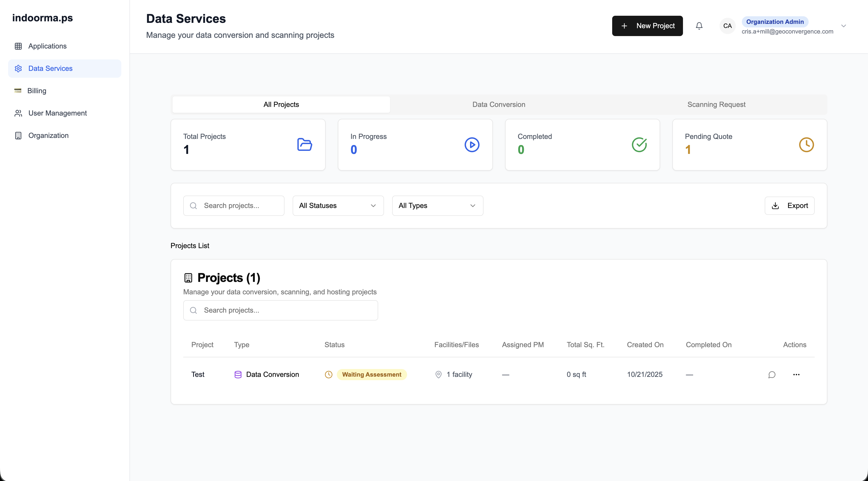
Task: Open the notifications bell
Action: click(699, 26)
